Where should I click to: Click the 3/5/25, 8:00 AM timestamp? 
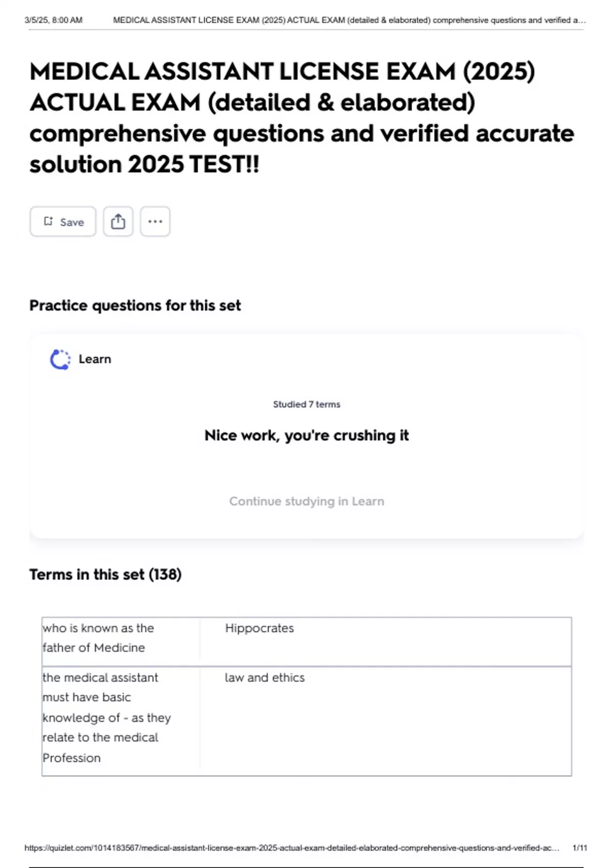pos(53,20)
